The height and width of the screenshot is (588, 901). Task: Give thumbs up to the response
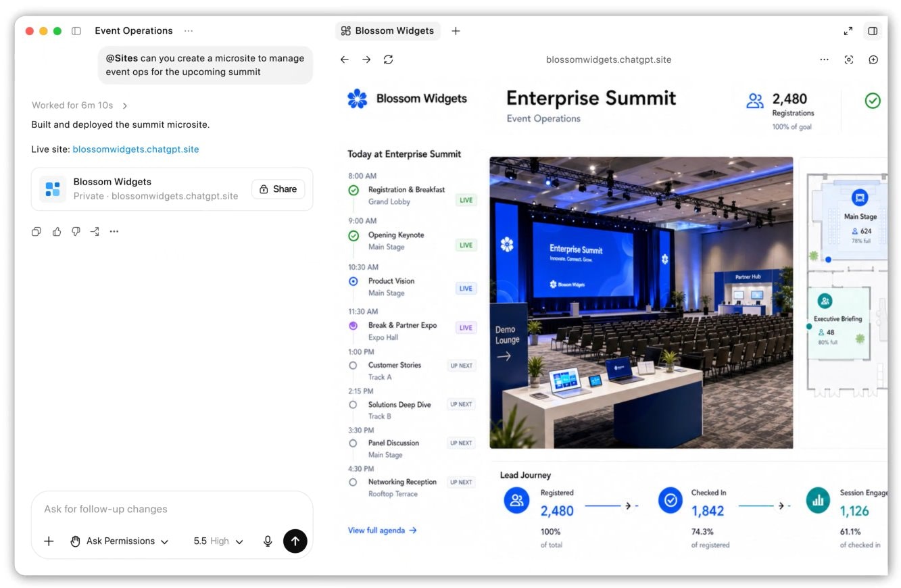(x=57, y=232)
